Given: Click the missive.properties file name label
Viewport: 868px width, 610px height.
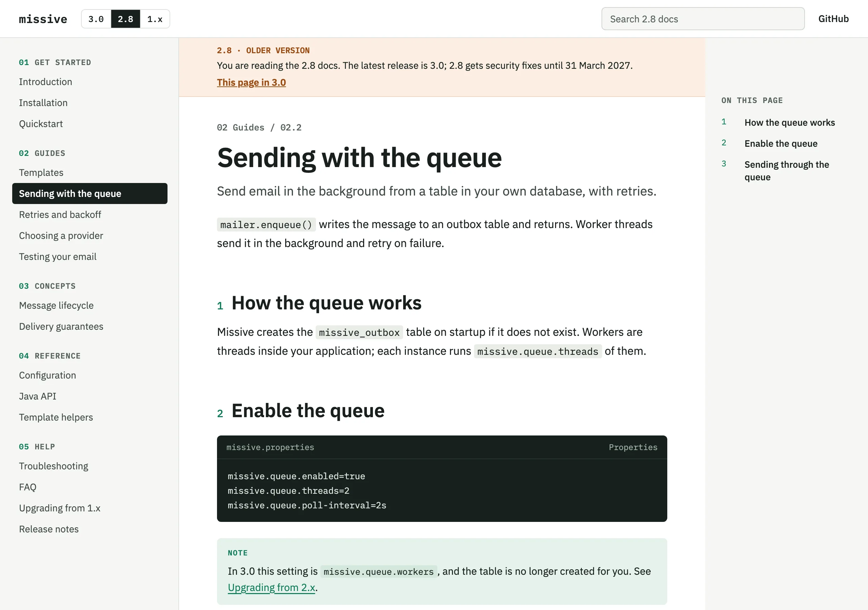Looking at the screenshot, I should [x=270, y=447].
